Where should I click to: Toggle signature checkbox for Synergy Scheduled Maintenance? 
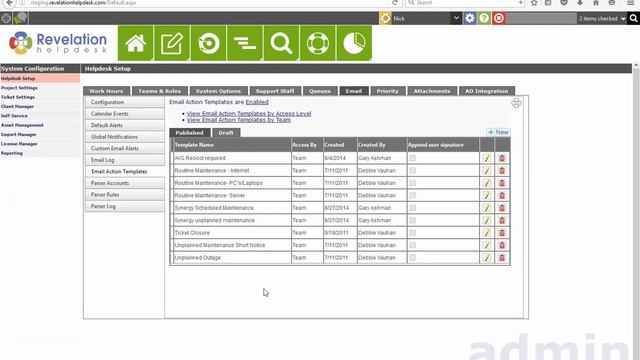[x=413, y=208]
